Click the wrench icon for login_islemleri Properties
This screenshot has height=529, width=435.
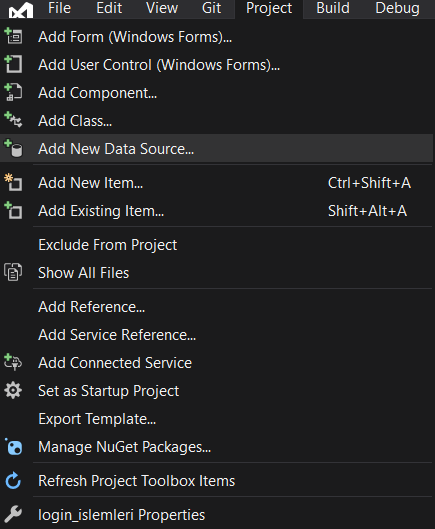[13, 514]
